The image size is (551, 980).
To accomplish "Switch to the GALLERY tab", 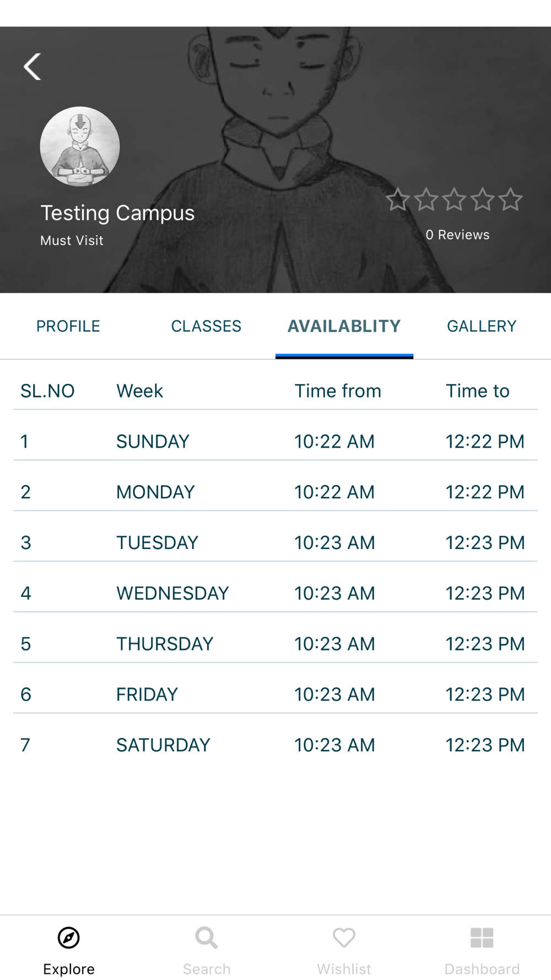I will (482, 326).
